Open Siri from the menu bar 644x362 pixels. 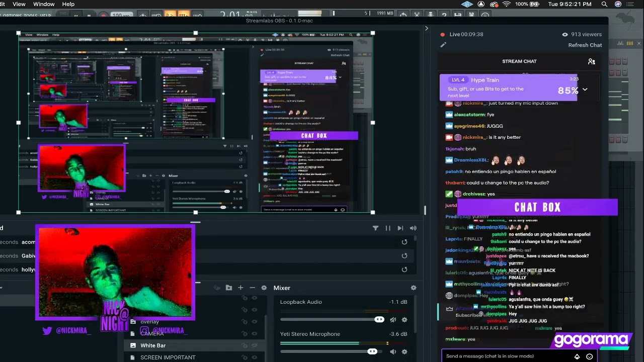click(x=618, y=4)
